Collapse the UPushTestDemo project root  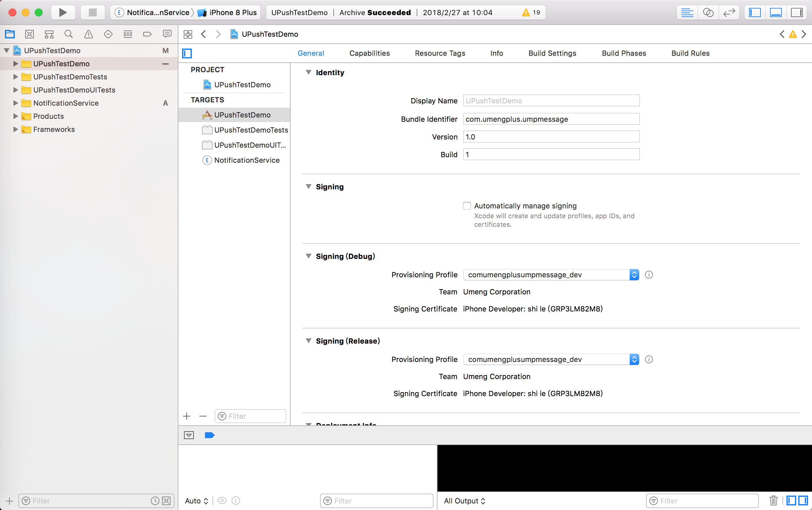click(x=7, y=51)
